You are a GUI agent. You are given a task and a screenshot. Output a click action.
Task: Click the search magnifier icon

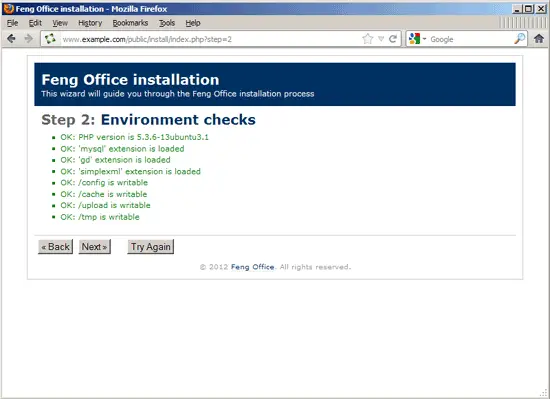(519, 39)
